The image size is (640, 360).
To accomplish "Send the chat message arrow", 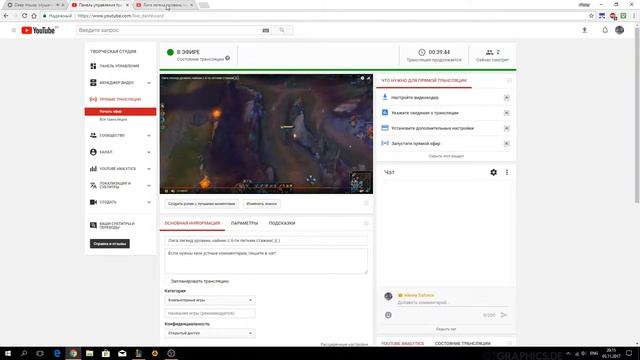I will point(504,315).
